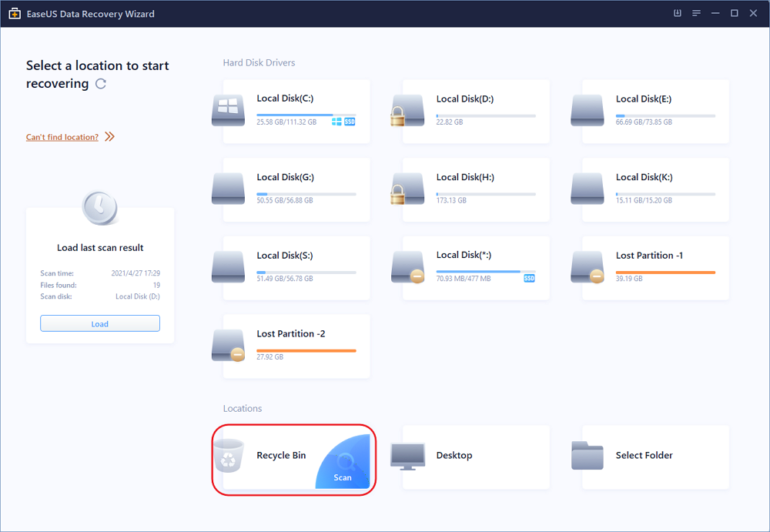
Task: Select the Recycle Bin icon under Locations
Action: pos(227,456)
